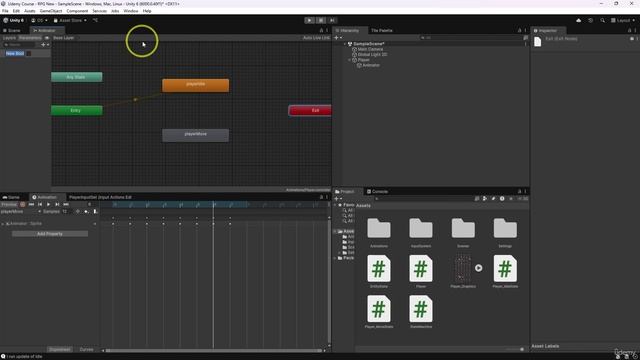640x360 pixels.
Task: Open the playerMove clip dropdown
Action: [x=21, y=211]
